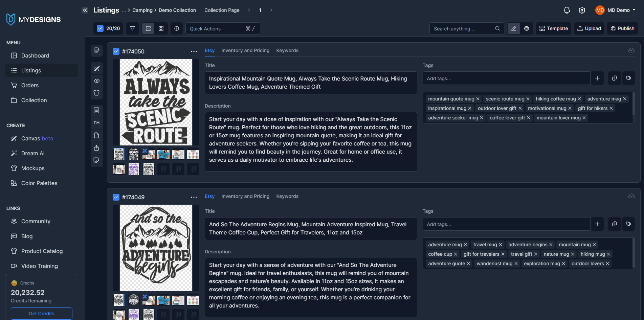
Task: Open Keywords tab for listing #174049
Action: pos(287,196)
